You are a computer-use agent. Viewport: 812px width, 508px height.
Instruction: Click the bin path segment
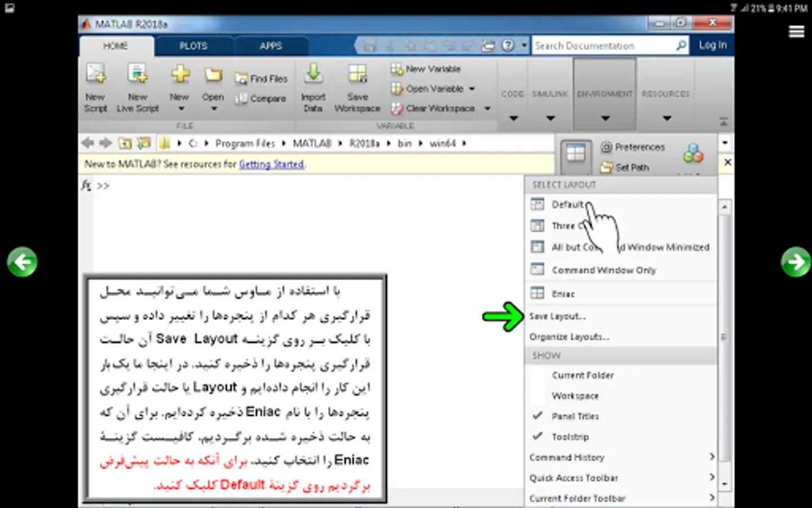[404, 143]
